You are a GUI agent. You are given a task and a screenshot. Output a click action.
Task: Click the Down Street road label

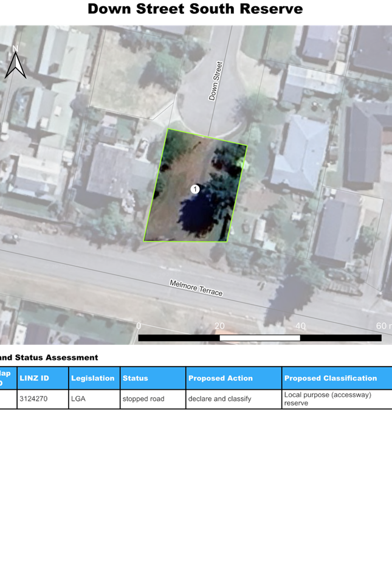(x=216, y=81)
